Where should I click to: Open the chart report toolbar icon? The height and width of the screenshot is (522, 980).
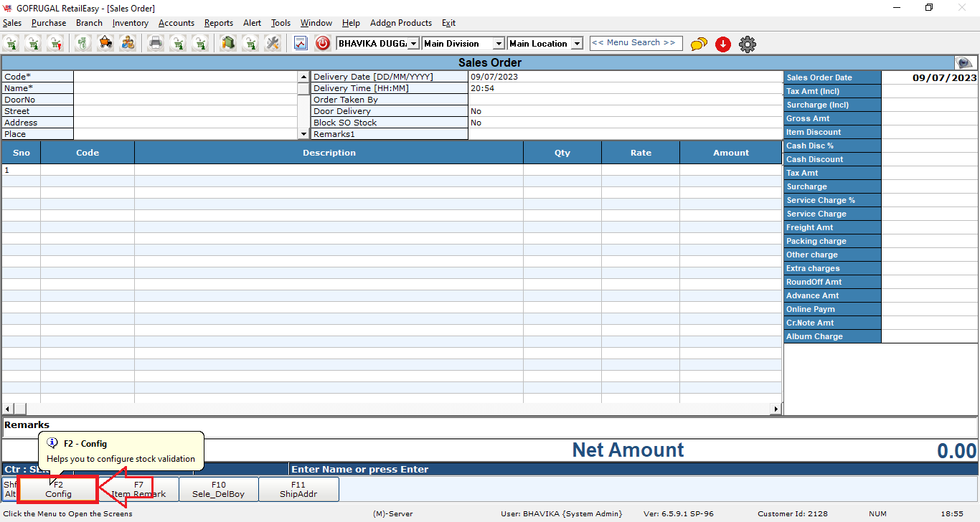301,44
